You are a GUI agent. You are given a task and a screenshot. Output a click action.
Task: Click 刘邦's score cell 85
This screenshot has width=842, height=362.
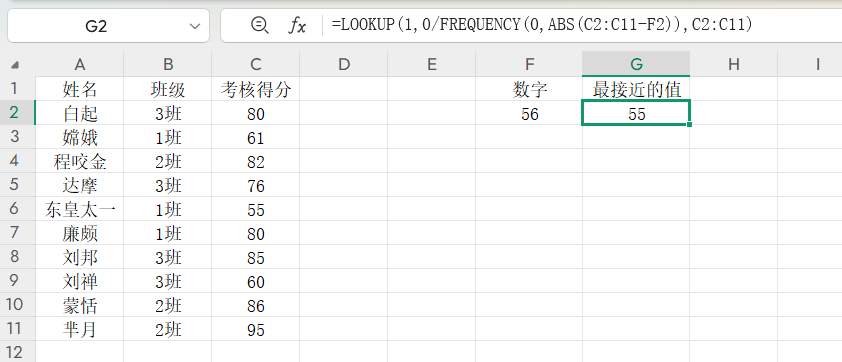[x=256, y=257]
